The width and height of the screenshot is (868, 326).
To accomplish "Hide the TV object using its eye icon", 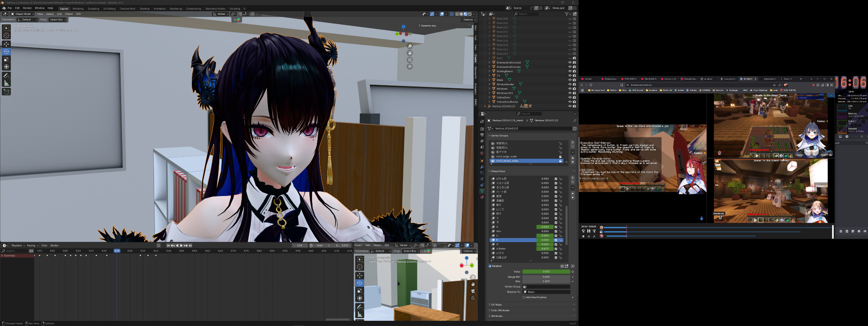I will point(570,76).
